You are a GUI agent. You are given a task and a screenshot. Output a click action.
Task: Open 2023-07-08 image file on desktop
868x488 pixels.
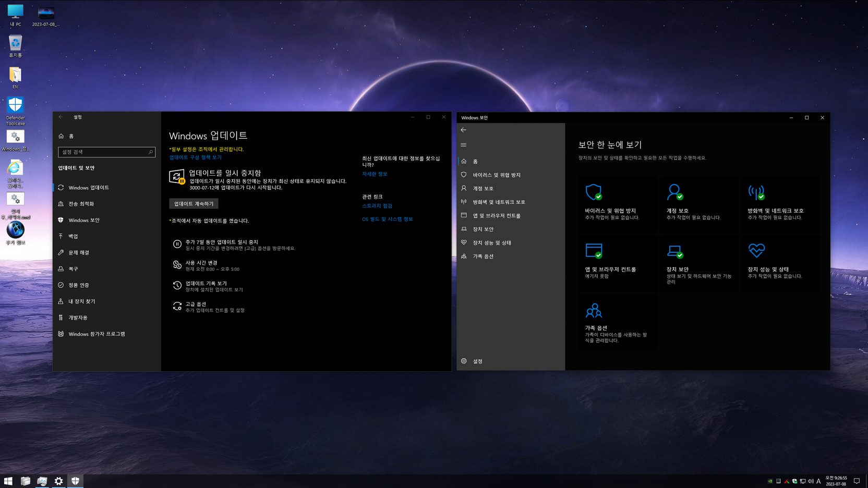[46, 16]
